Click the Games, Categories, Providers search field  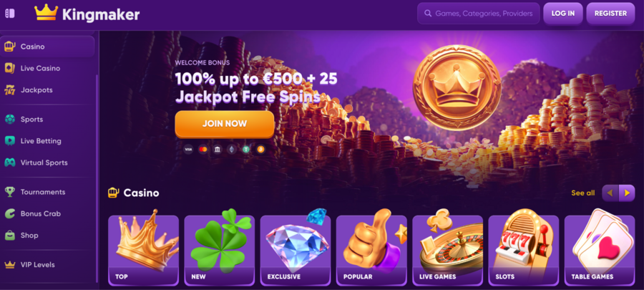pyautogui.click(x=479, y=14)
